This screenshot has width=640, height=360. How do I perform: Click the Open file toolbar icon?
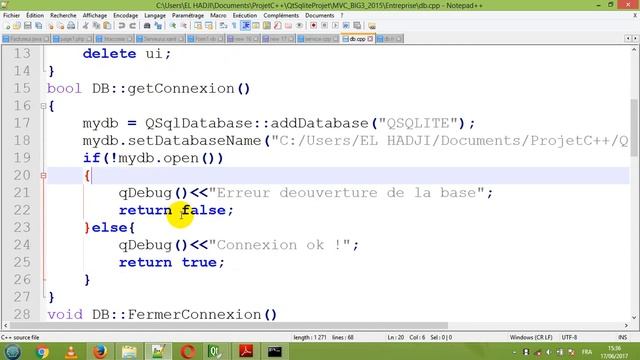(17, 26)
